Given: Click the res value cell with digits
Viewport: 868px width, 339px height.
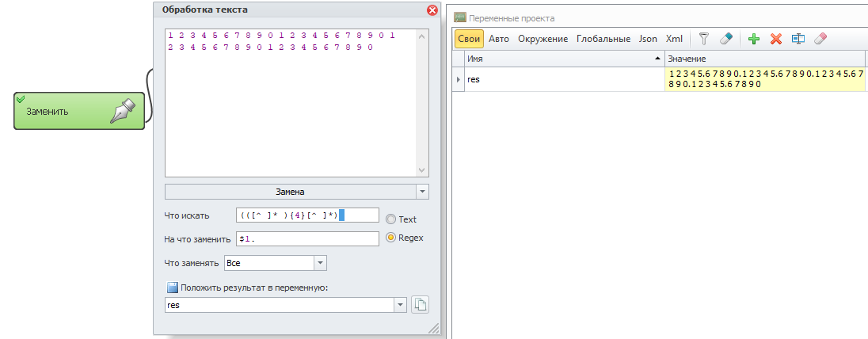Looking at the screenshot, I should [x=764, y=79].
